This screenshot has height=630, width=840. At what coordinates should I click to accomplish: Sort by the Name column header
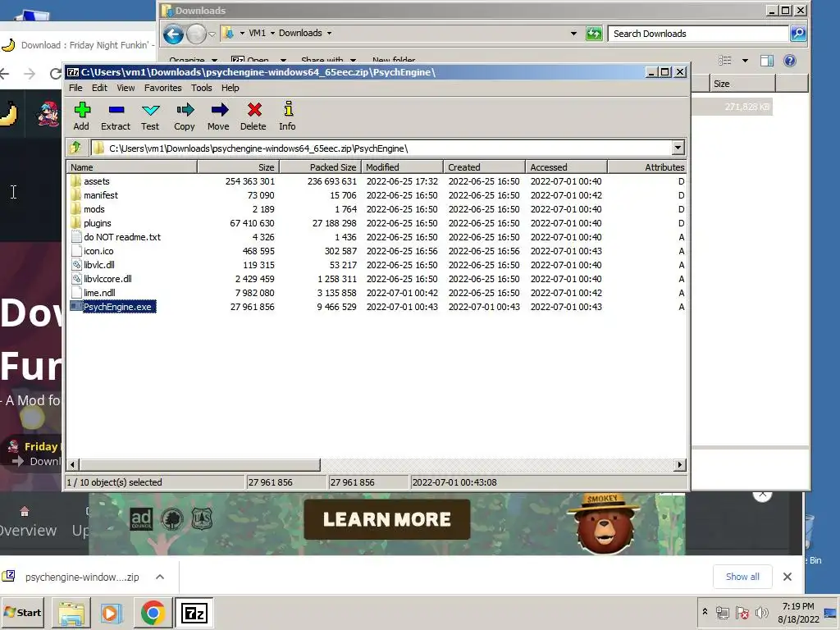click(x=132, y=167)
